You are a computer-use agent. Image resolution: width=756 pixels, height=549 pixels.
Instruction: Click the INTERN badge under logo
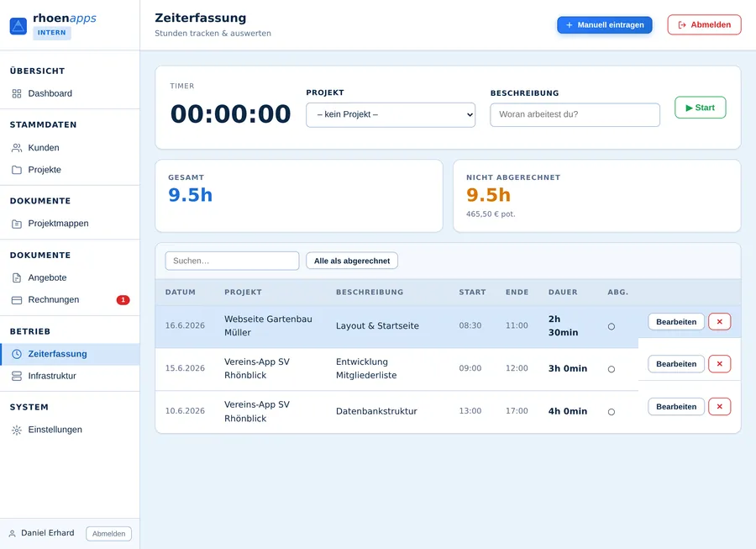click(x=51, y=33)
